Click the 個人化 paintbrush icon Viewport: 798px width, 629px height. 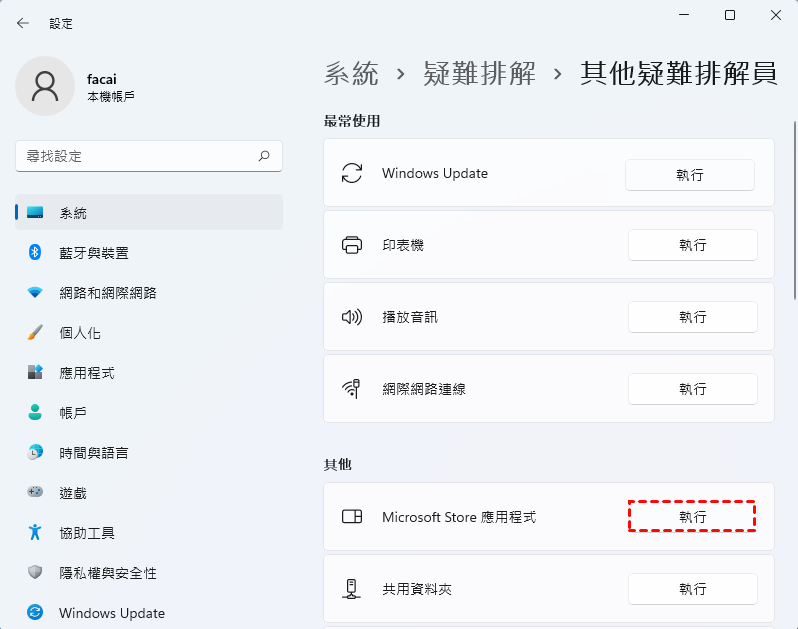point(35,332)
